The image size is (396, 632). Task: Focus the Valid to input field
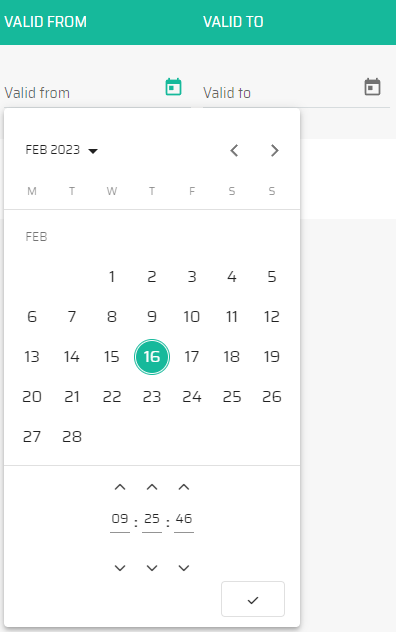click(x=280, y=93)
